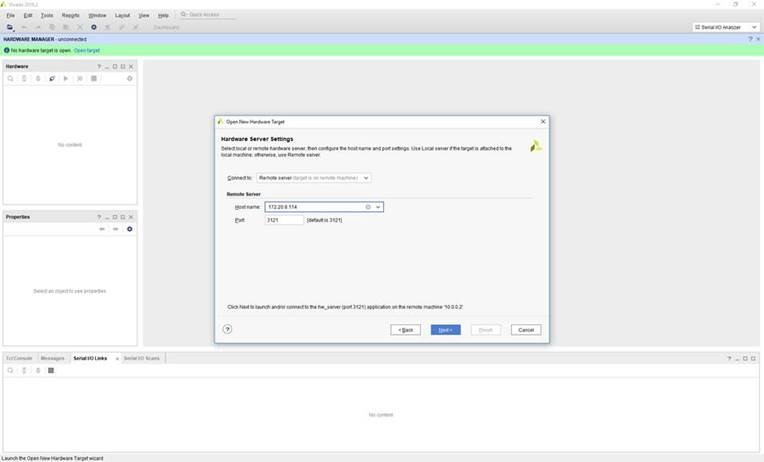764x462 pixels.
Task: Float the Properties panel
Action: point(123,217)
